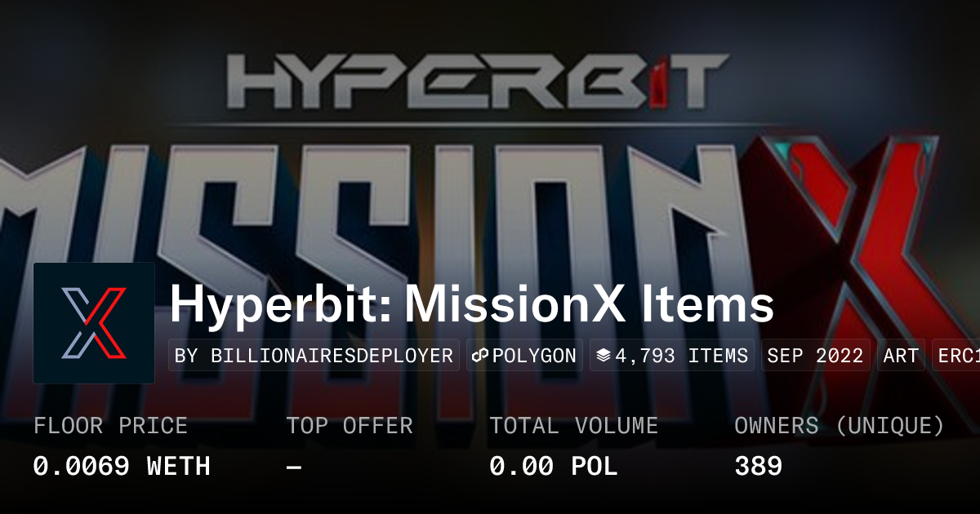The image size is (980, 514).
Task: Select the 4,793 ITEMS badge
Action: tap(672, 356)
